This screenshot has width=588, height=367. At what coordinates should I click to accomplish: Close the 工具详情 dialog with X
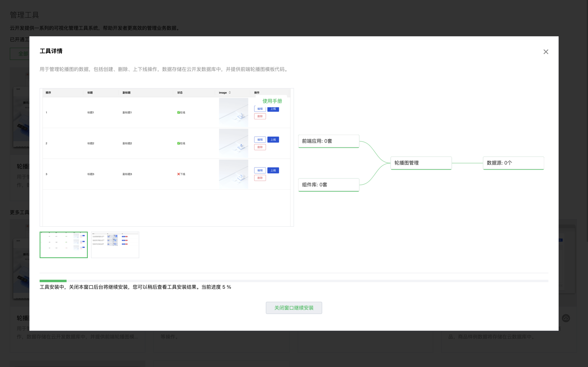click(546, 52)
